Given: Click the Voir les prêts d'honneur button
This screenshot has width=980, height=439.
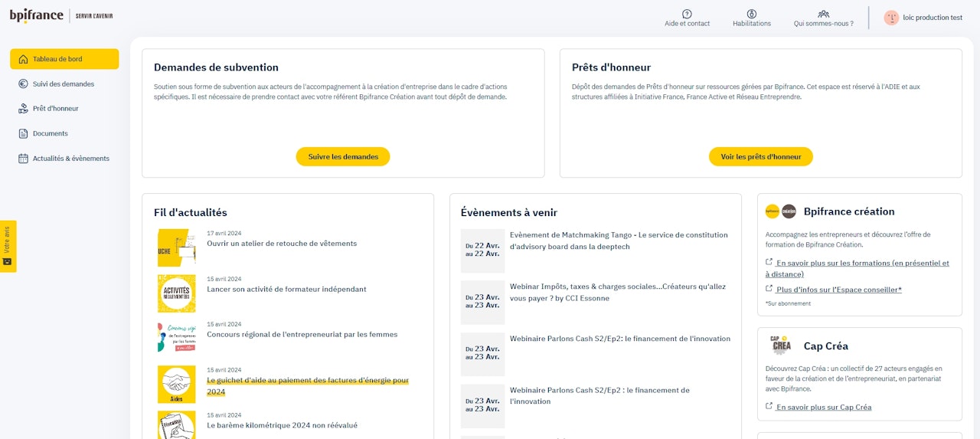Looking at the screenshot, I should [761, 156].
